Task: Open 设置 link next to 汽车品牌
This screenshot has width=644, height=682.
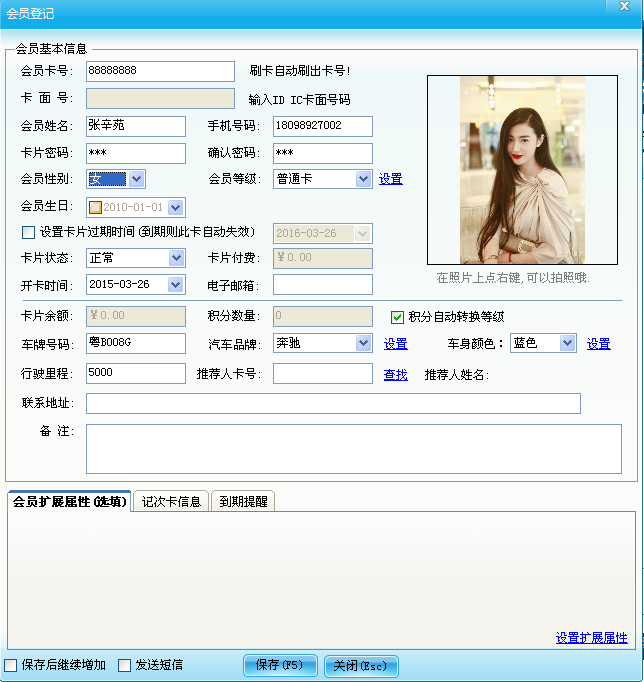Action: coord(396,344)
